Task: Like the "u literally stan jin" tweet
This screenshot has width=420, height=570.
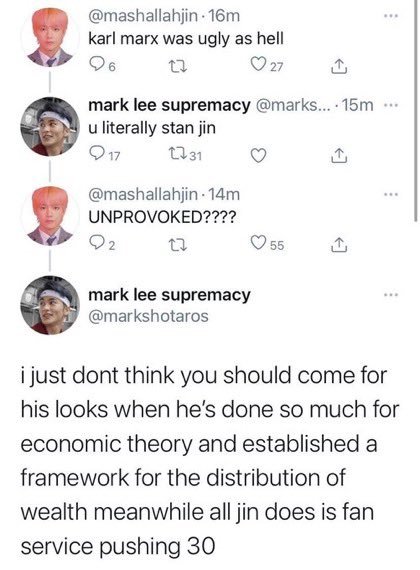Action: coord(259,155)
